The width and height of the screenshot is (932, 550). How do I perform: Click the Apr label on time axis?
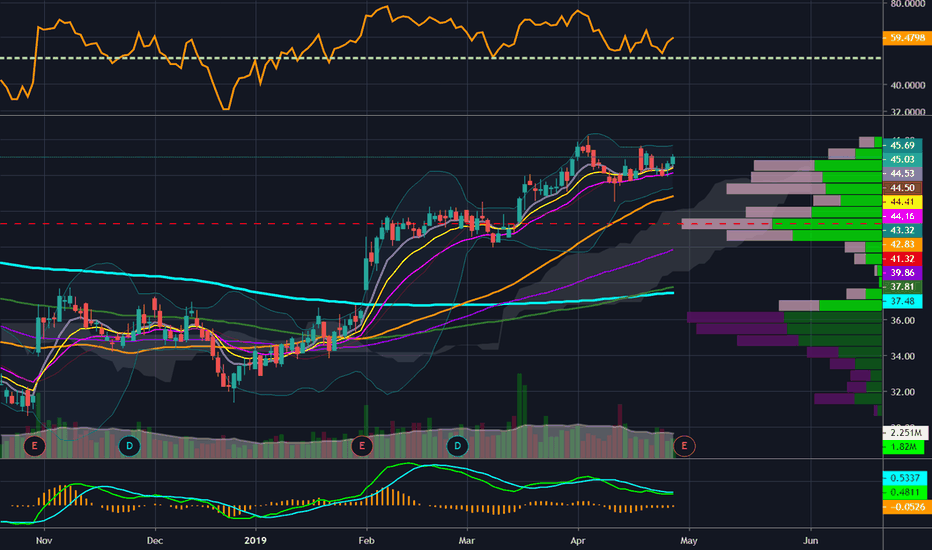578,540
